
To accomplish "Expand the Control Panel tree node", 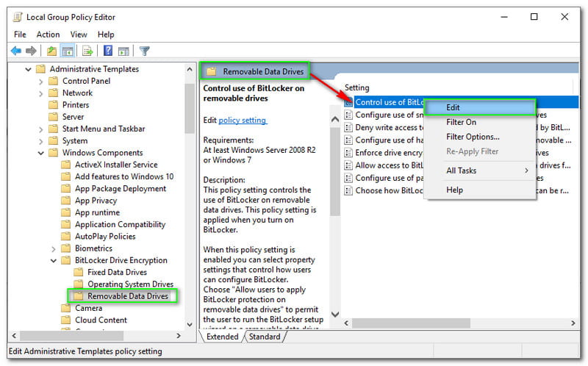I will tap(41, 81).
